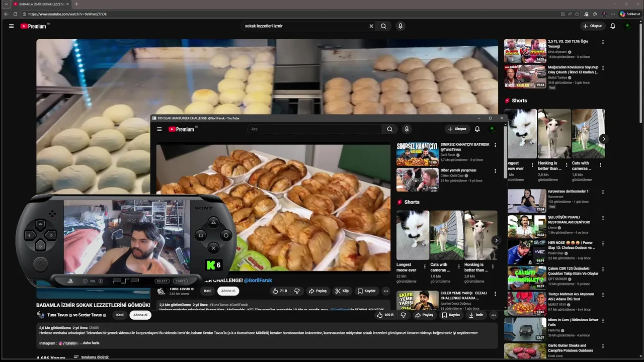Open 'Biber yemek yarışması' video in popup
The image size is (644, 362).
(x=458, y=170)
